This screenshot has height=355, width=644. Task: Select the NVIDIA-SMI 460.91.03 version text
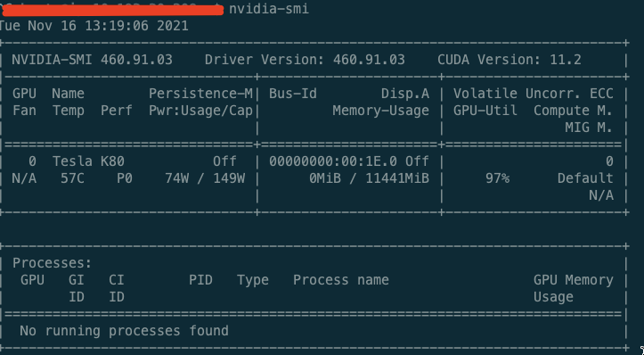92,60
